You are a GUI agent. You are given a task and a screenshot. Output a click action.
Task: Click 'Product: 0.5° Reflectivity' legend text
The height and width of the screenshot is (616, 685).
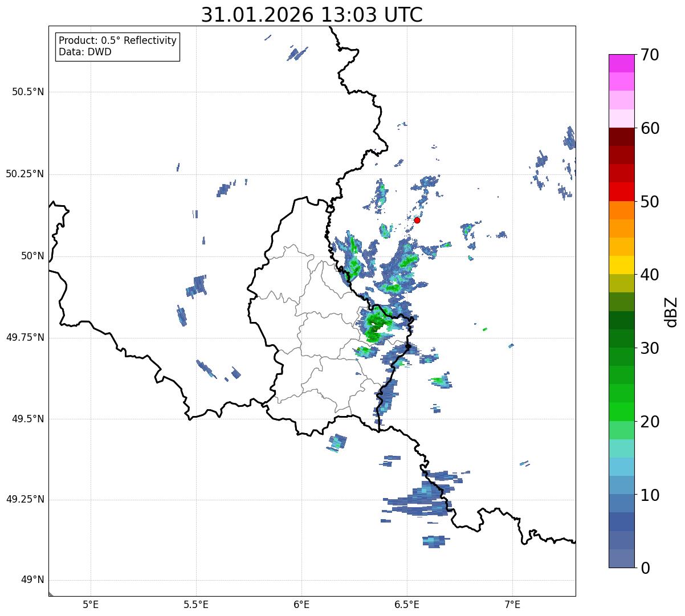pyautogui.click(x=118, y=41)
